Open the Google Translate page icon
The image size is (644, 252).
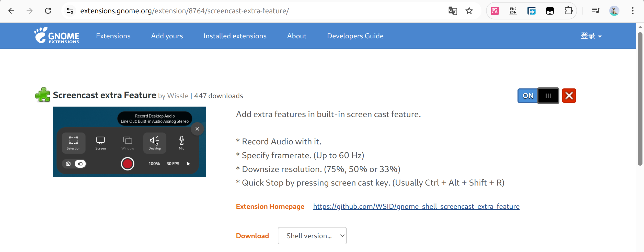coord(453,11)
